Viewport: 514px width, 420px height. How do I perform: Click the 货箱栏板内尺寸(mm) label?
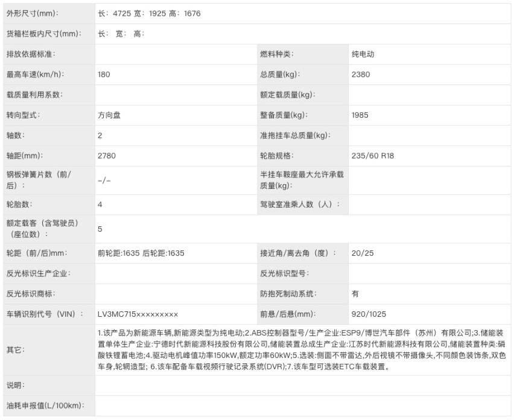pyautogui.click(x=44, y=34)
